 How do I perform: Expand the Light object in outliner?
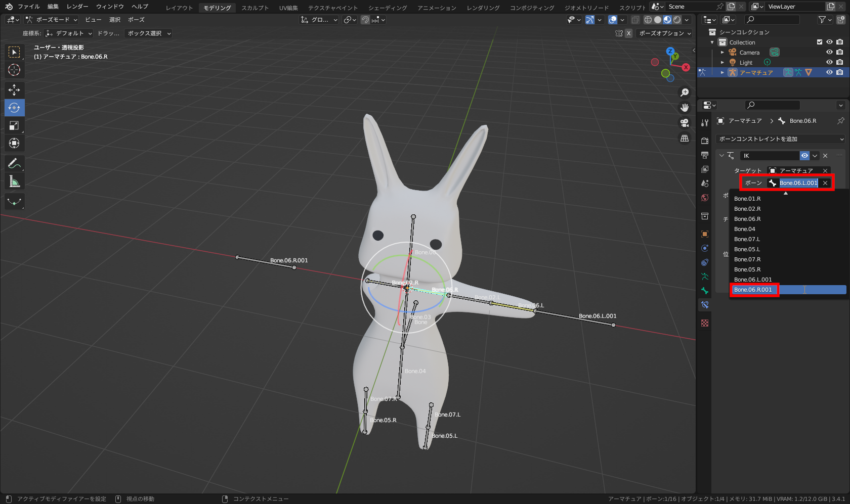click(722, 63)
